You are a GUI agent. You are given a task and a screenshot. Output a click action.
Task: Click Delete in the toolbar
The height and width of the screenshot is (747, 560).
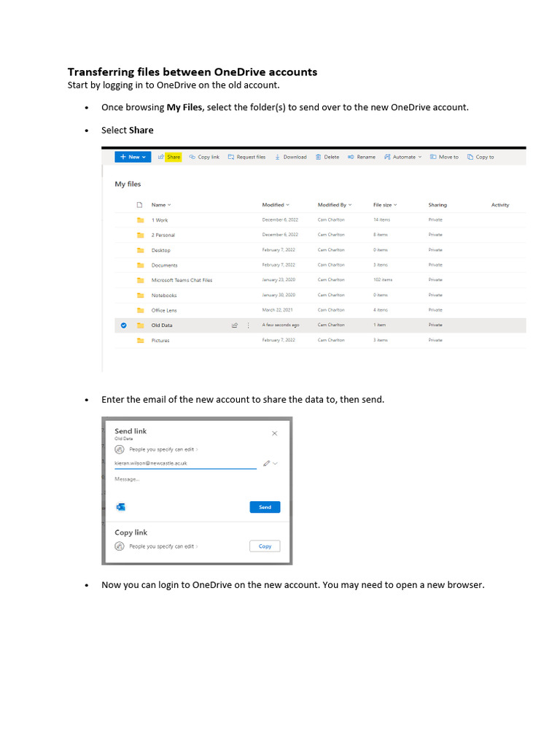tap(327, 157)
